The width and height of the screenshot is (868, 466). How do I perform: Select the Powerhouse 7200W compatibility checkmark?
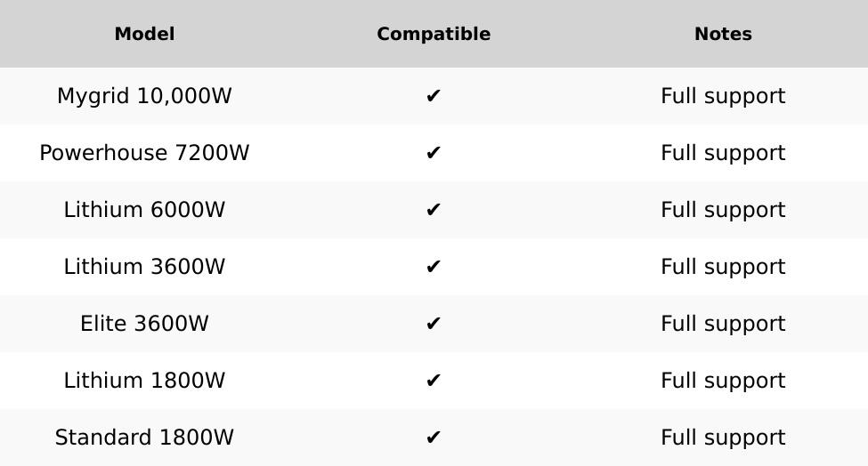click(434, 153)
